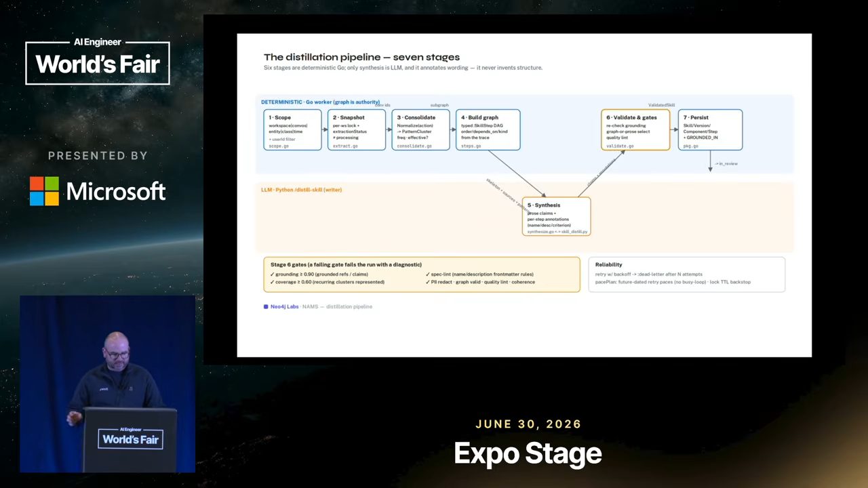The width and height of the screenshot is (868, 488).
Task: Click the World's Fair sign on podium
Action: pos(130,437)
